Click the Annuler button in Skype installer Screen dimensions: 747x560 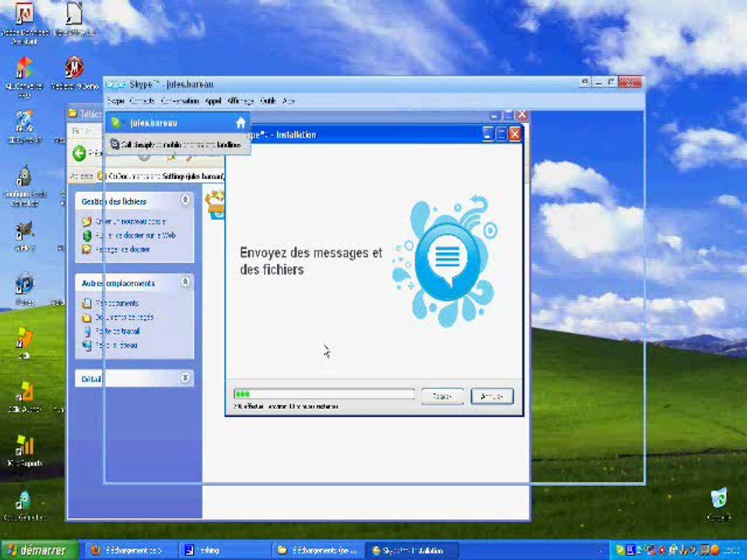[492, 396]
